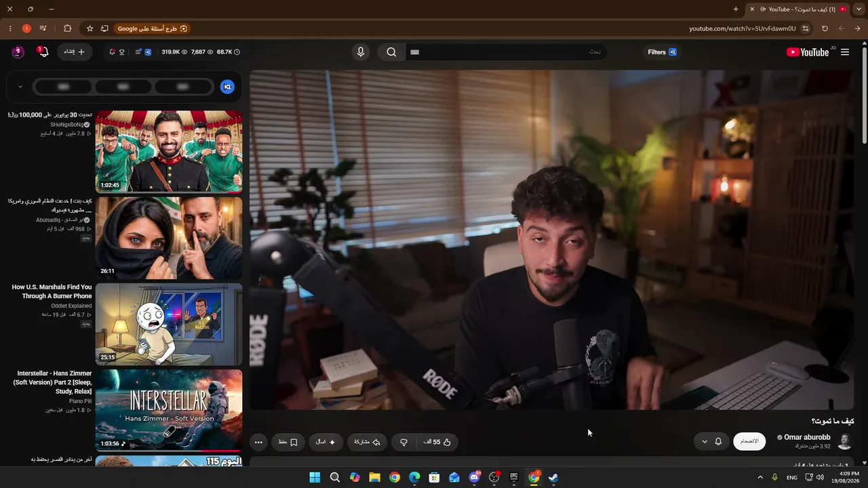Go forward in browser history
868x488 pixels.
click(x=842, y=28)
